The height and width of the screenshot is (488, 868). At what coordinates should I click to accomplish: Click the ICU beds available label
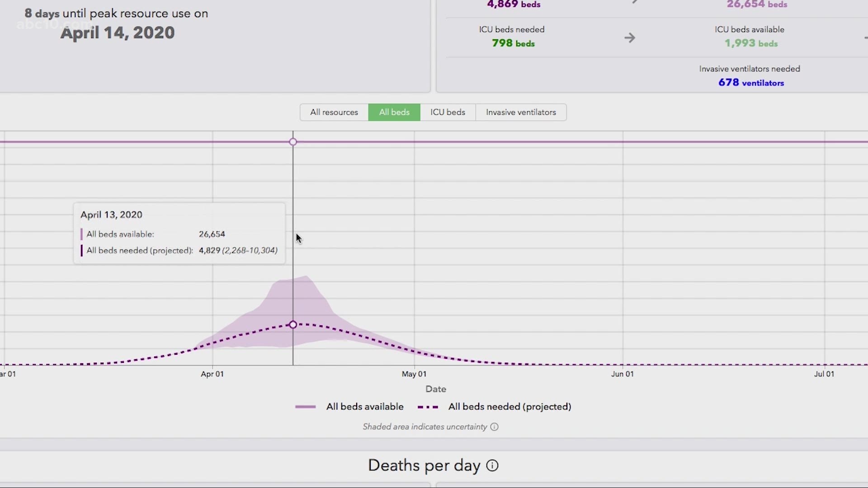[x=750, y=29]
